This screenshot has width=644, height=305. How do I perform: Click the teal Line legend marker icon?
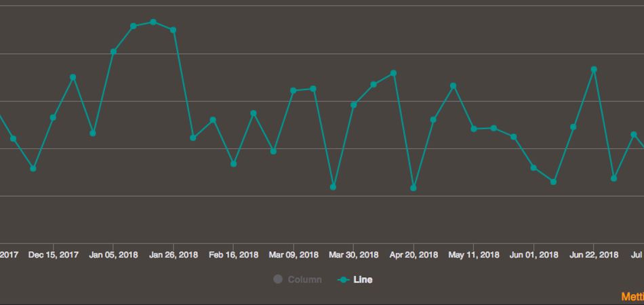[344, 279]
